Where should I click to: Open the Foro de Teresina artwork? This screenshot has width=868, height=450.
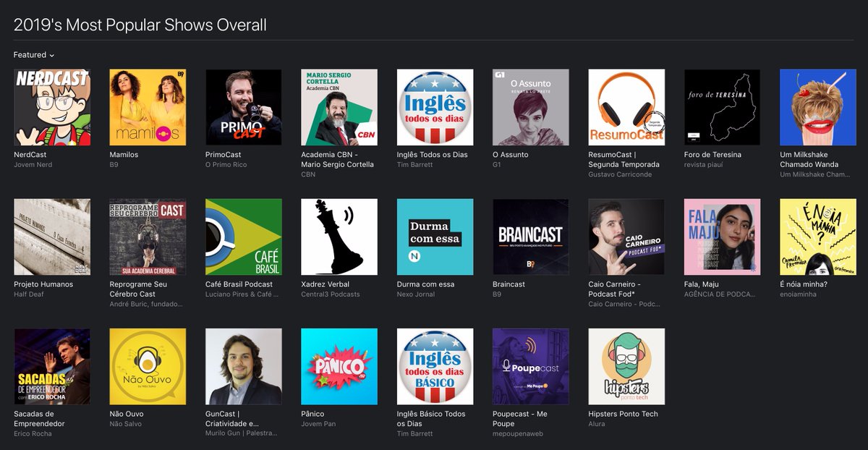(723, 108)
